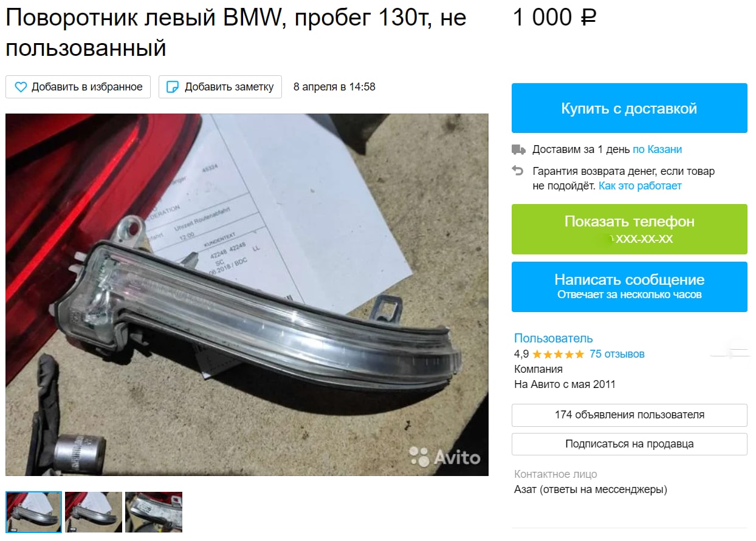Reveal seller number via Показать телефон
Viewport: 756px width, 541px height.
629,229
